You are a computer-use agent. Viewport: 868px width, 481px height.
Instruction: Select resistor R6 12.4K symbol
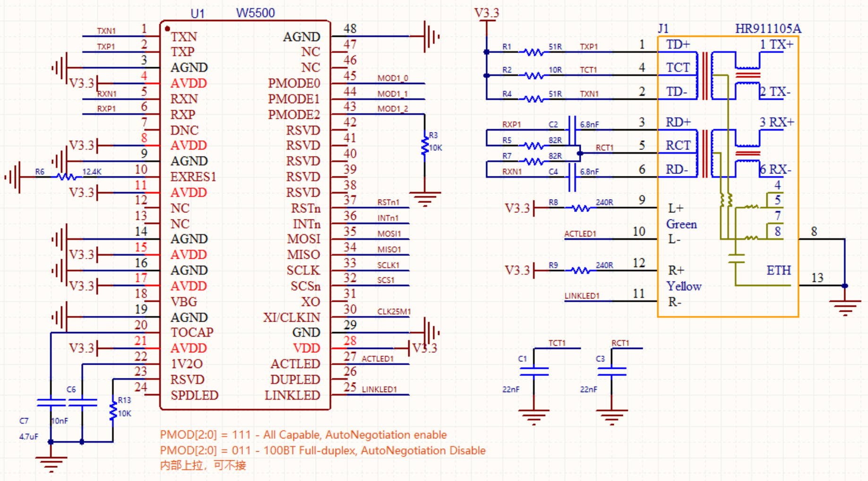(67, 177)
